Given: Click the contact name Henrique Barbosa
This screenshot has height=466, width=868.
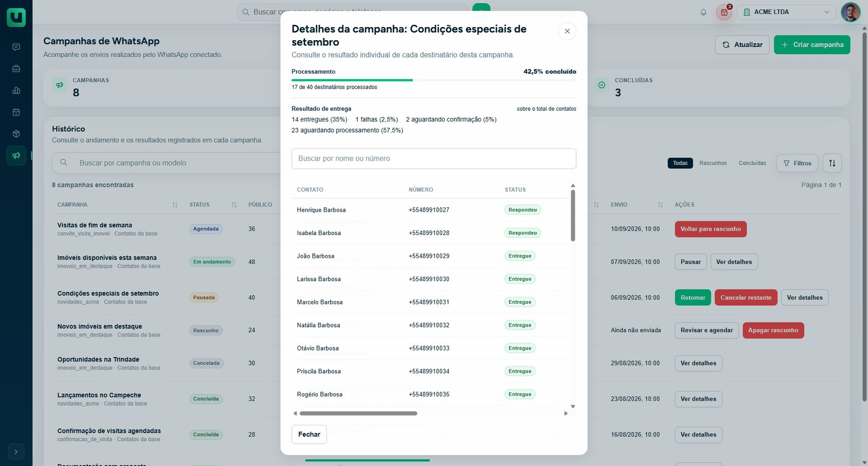Looking at the screenshot, I should coord(321,210).
